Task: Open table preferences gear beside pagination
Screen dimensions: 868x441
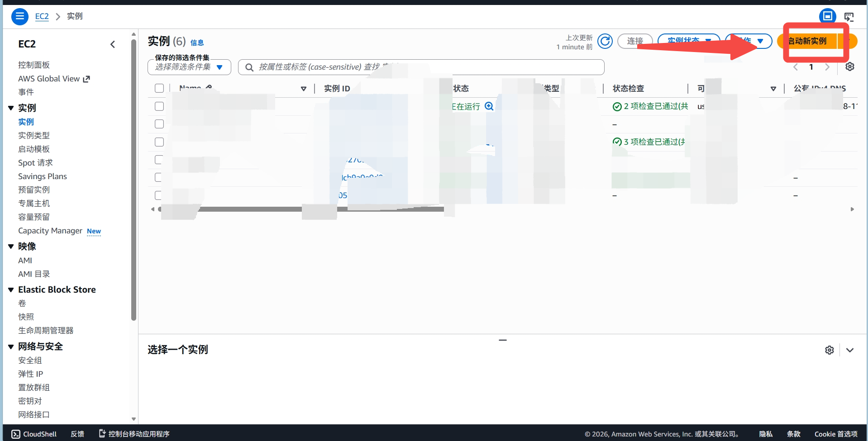Action: click(x=850, y=67)
